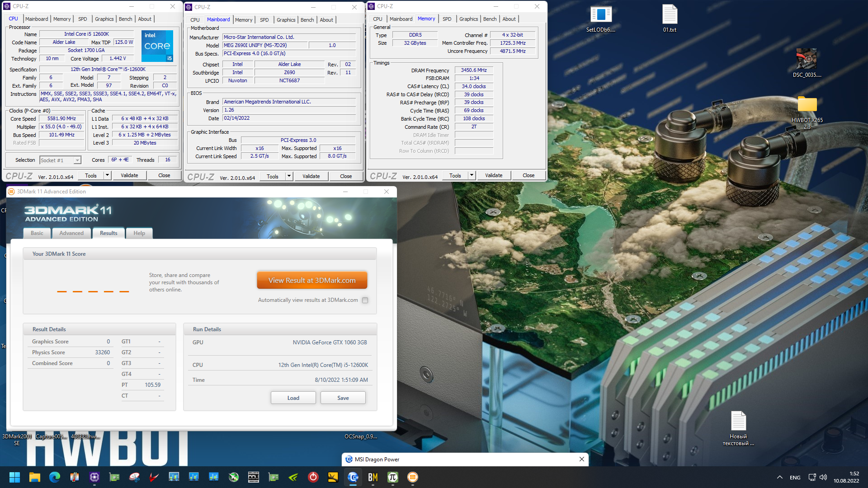
Task: Toggle Automatically view results at 3DMark.com checkbox
Action: [x=365, y=300]
